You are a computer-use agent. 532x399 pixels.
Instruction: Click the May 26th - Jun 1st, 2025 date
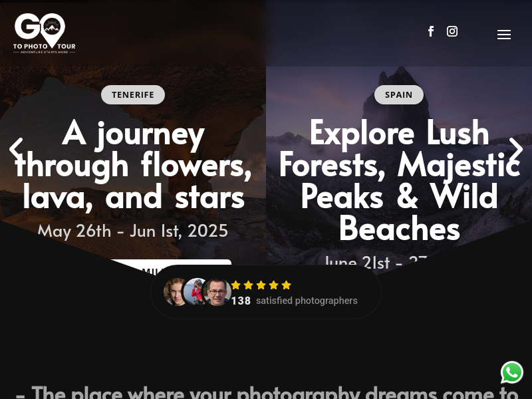[x=132, y=231]
